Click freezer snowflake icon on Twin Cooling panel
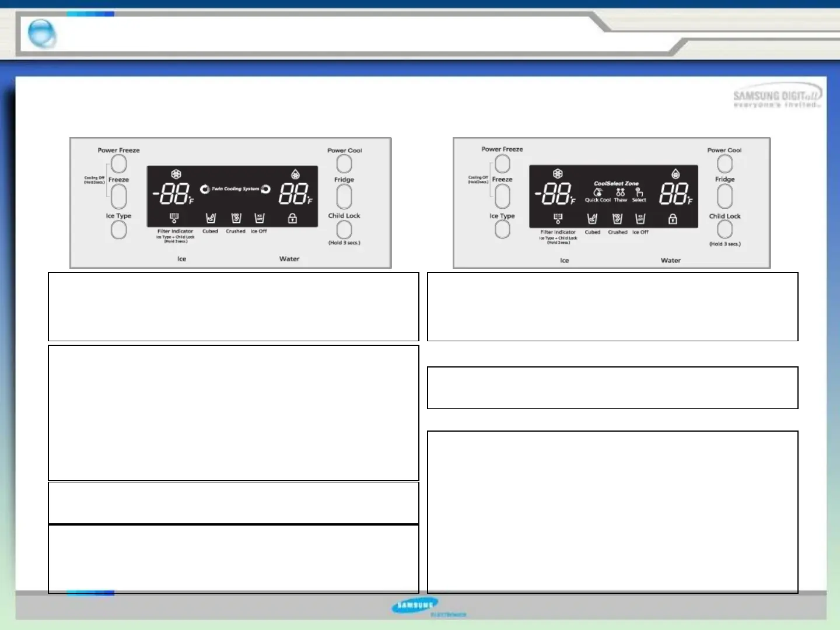840x630 pixels. (x=176, y=174)
